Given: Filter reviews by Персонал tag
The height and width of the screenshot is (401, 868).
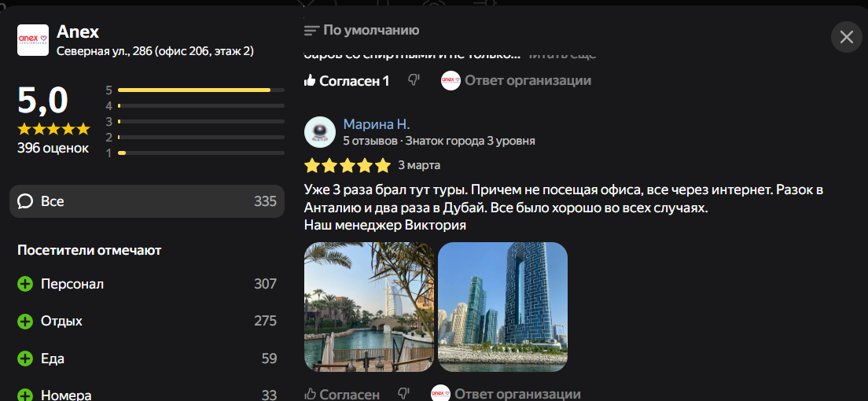Looking at the screenshot, I should click(147, 284).
